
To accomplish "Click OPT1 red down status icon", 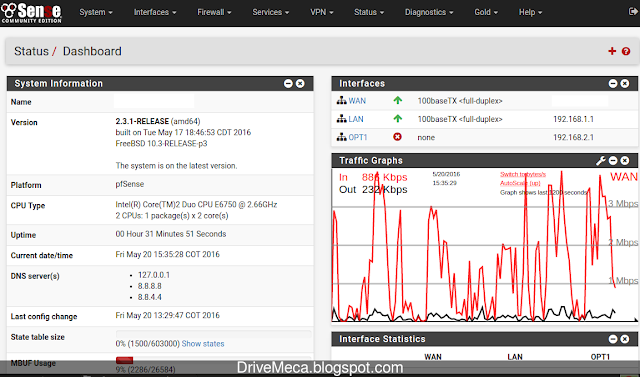I will point(398,137).
